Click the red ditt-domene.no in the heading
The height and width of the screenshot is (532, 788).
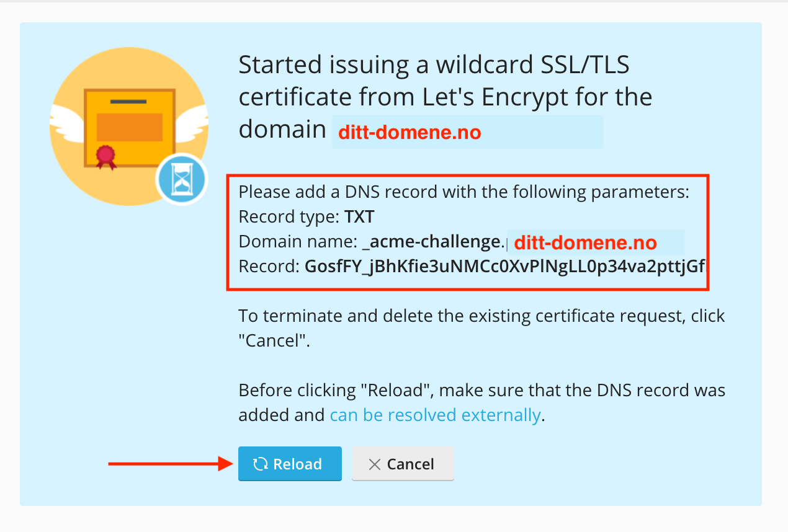410,132
